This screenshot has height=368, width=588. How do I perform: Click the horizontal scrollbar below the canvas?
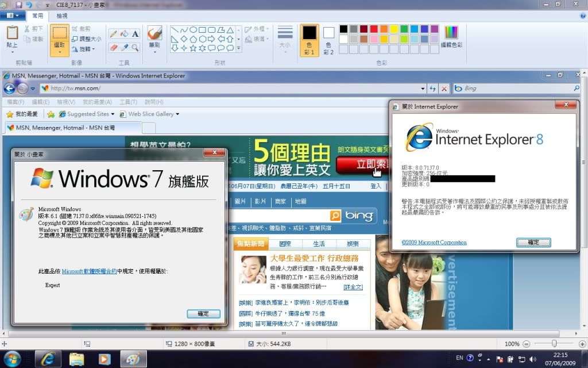pyautogui.click(x=284, y=333)
